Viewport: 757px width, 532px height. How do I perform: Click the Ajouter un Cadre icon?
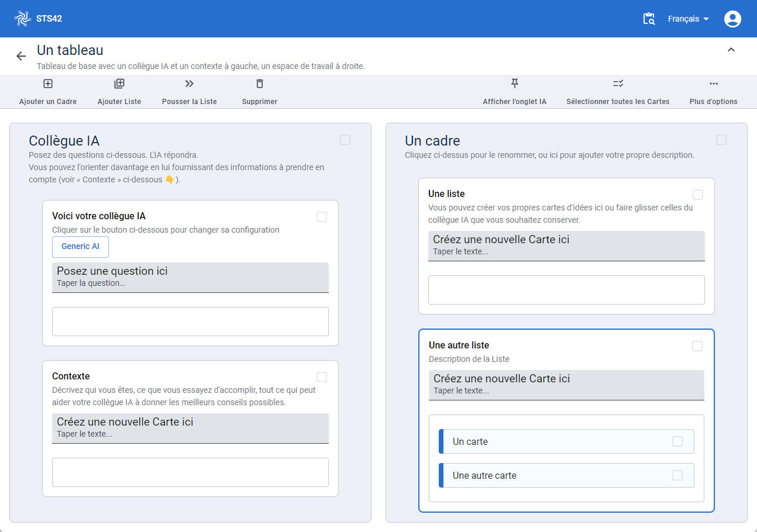tap(48, 84)
